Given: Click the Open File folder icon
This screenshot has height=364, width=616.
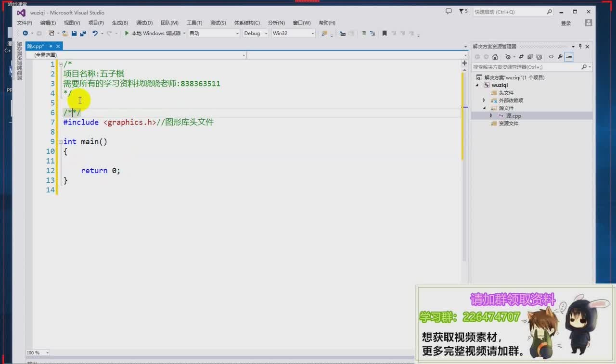Looking at the screenshot, I should point(65,33).
